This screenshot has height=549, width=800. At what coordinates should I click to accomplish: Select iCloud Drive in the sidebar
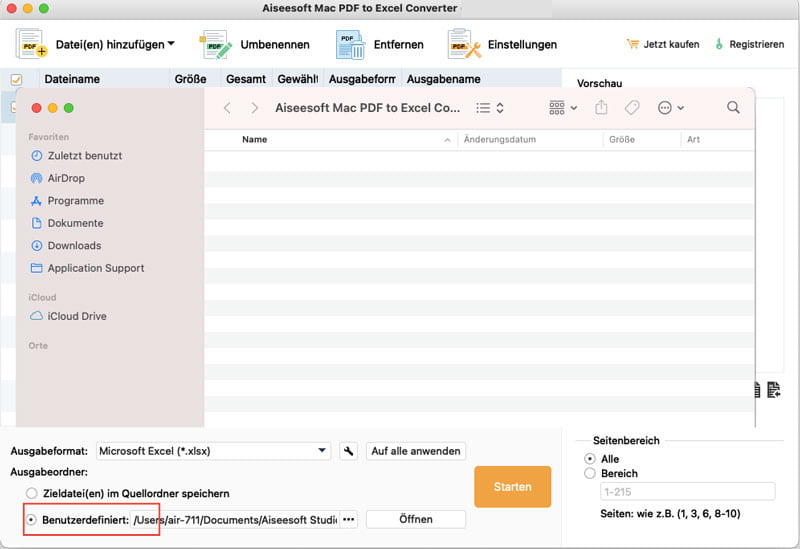pos(77,316)
